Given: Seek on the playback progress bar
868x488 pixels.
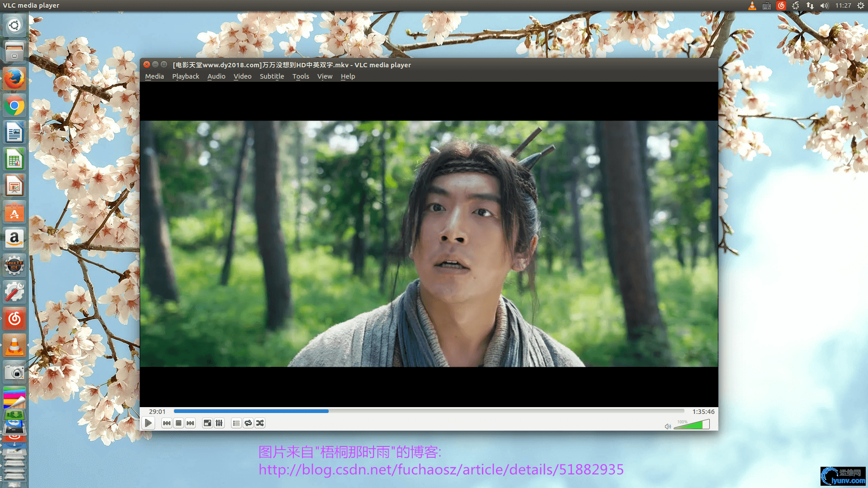Looking at the screenshot, I should pos(429,411).
